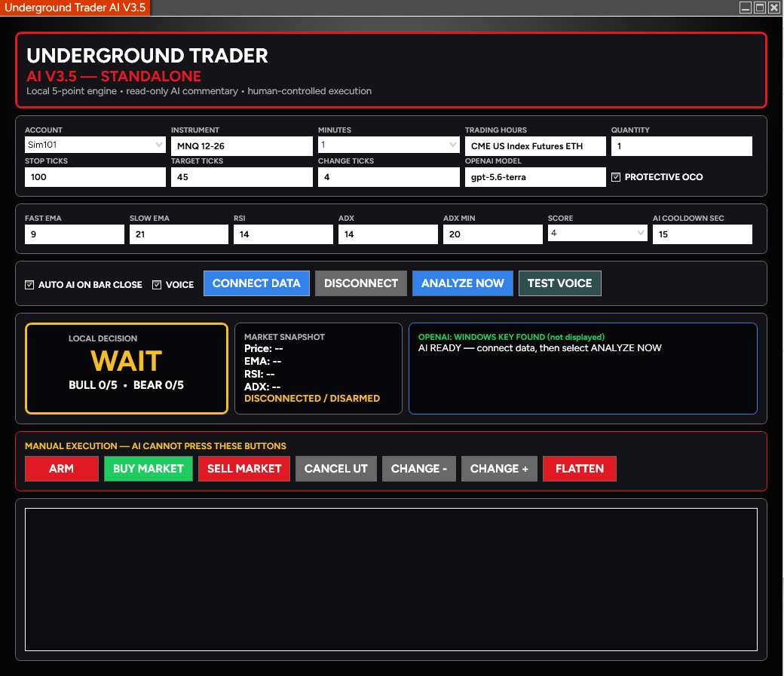Open the Minutes dropdown
The height and width of the screenshot is (676, 784).
pos(388,145)
